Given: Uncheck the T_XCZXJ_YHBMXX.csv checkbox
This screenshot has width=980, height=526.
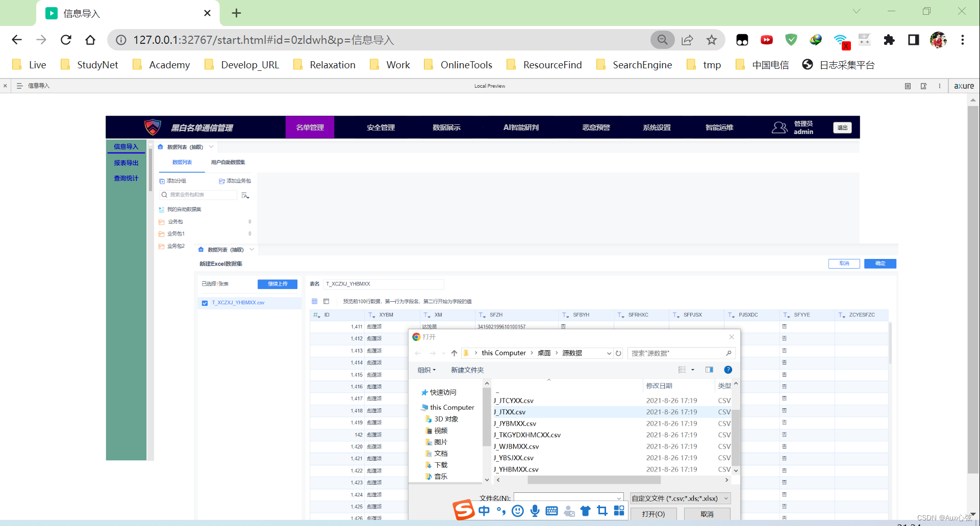Looking at the screenshot, I should point(205,302).
